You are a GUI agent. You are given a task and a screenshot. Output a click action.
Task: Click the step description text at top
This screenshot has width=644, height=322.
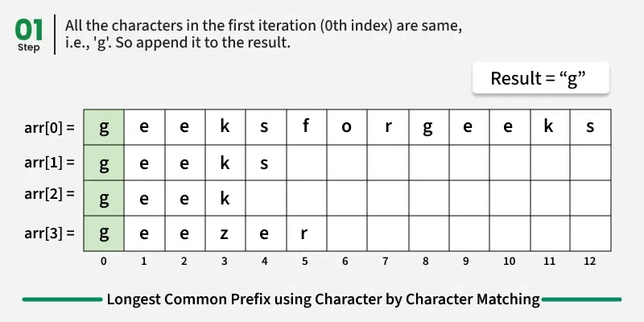click(x=262, y=35)
